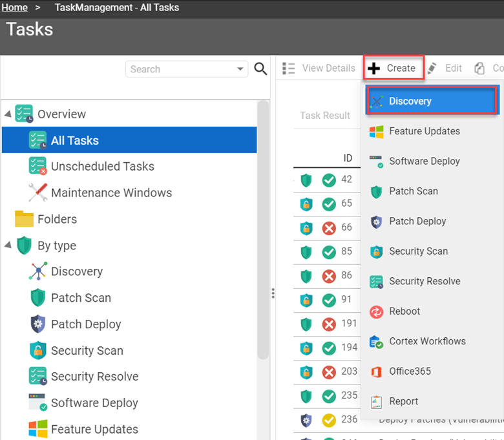Select Patch Deploy under By type
This screenshot has width=504, height=440.
[86, 324]
